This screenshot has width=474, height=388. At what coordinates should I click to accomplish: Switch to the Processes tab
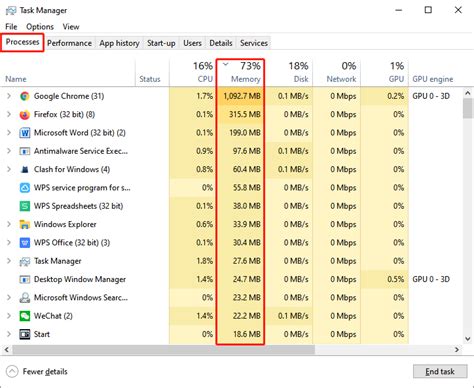tap(22, 42)
